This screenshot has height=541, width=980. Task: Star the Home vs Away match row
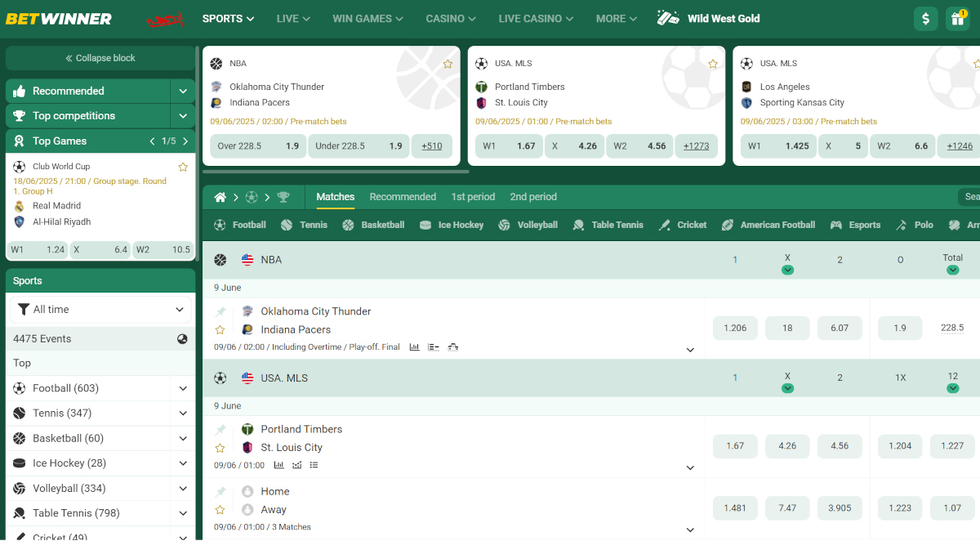[x=220, y=509]
